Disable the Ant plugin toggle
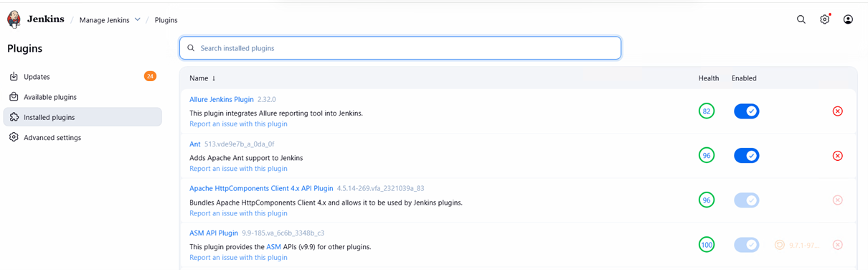 click(x=746, y=156)
